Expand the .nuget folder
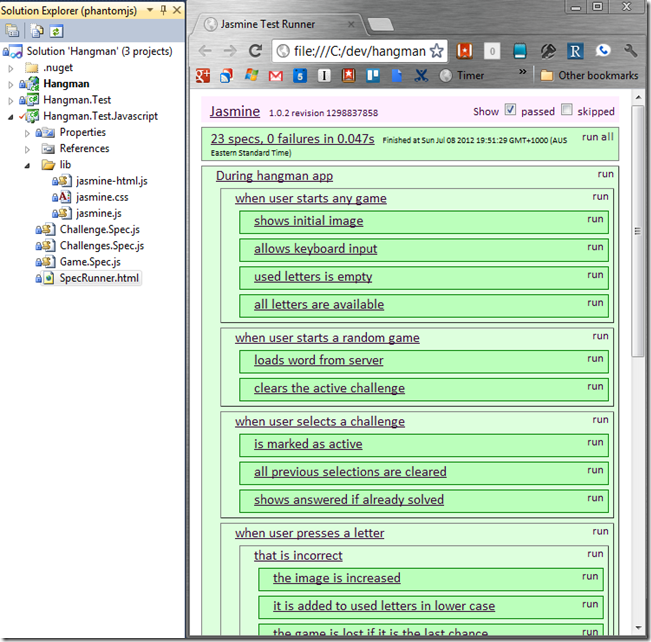The width and height of the screenshot is (651, 642). (x=11, y=68)
